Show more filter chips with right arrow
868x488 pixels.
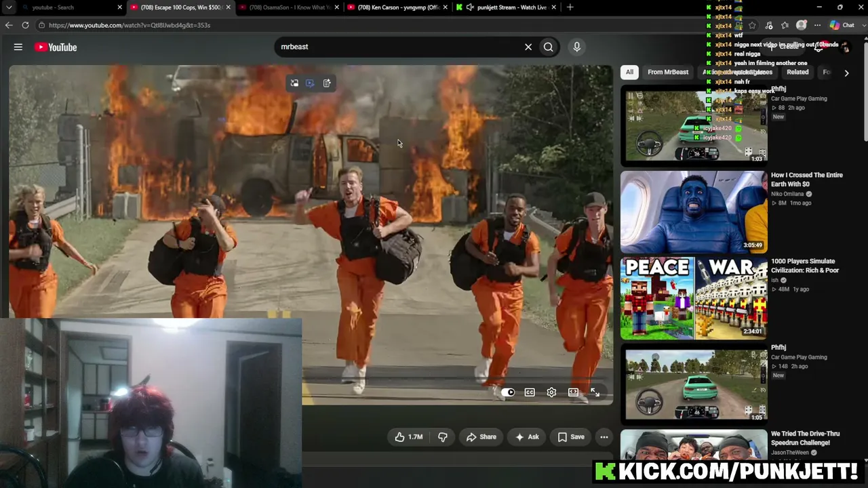click(x=846, y=73)
